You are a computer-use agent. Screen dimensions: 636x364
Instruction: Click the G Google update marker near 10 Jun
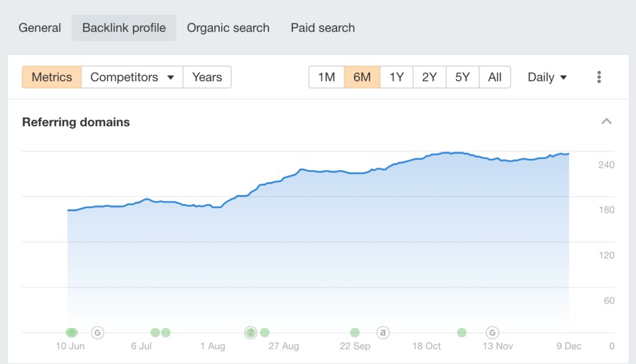pos(98,333)
